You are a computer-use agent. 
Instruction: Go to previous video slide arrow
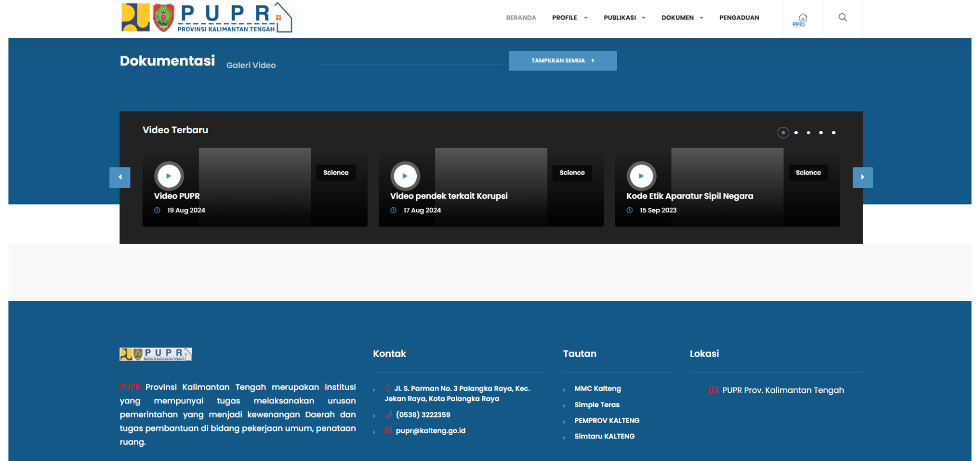coord(120,178)
